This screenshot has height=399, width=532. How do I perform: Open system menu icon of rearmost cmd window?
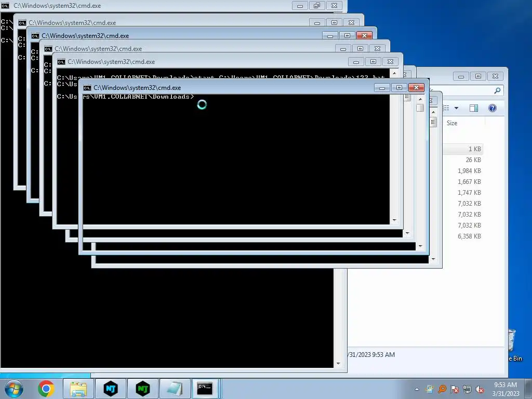tap(5, 6)
